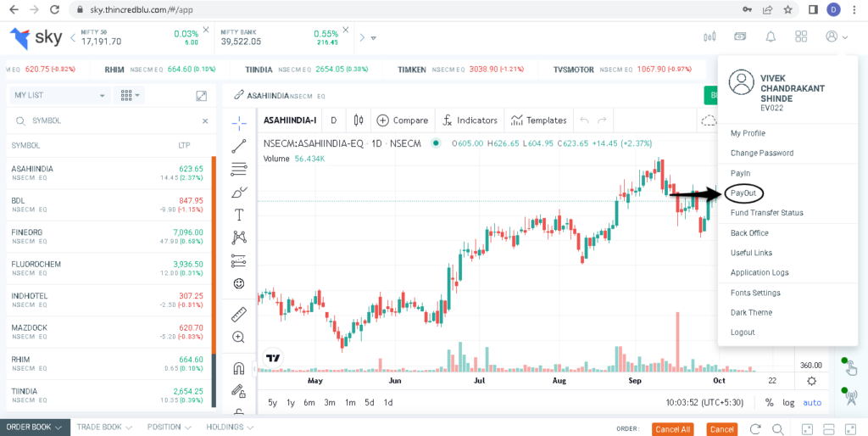Expand the TRADE BOOK tab
868x436 pixels.
pyautogui.click(x=104, y=428)
